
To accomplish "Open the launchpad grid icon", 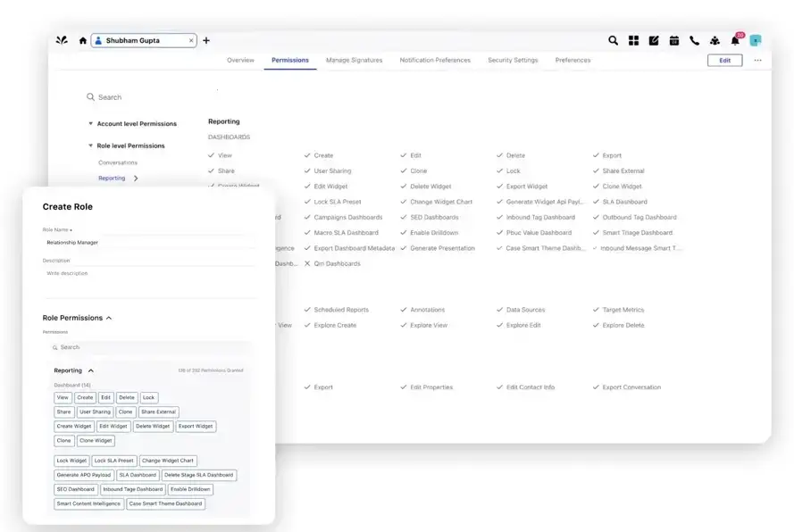I will pos(633,40).
